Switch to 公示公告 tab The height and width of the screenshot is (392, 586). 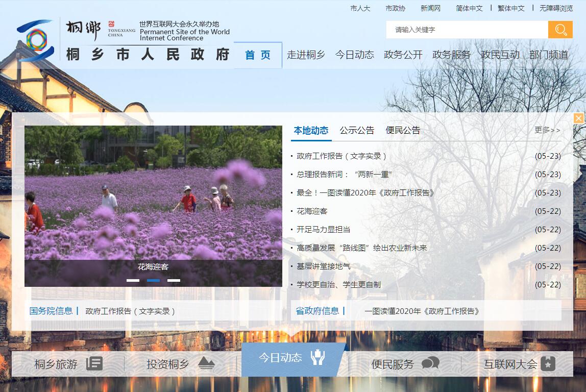pos(357,131)
